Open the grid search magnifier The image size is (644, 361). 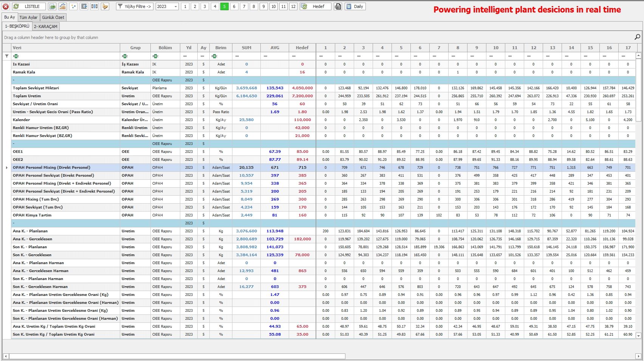(637, 37)
